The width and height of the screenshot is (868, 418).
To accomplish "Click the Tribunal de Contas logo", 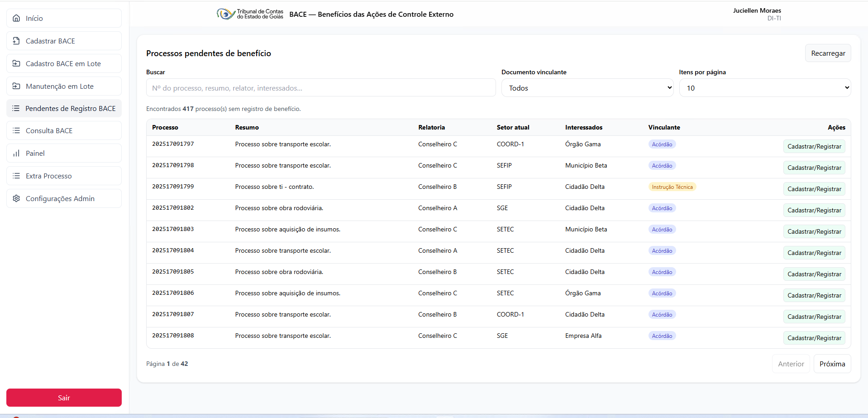I will (250, 14).
